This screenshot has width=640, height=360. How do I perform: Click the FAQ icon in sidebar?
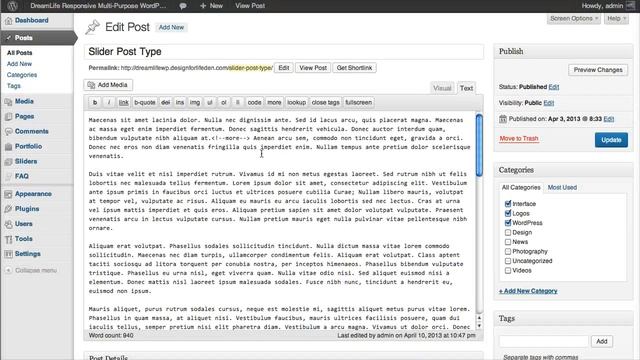coord(8,176)
